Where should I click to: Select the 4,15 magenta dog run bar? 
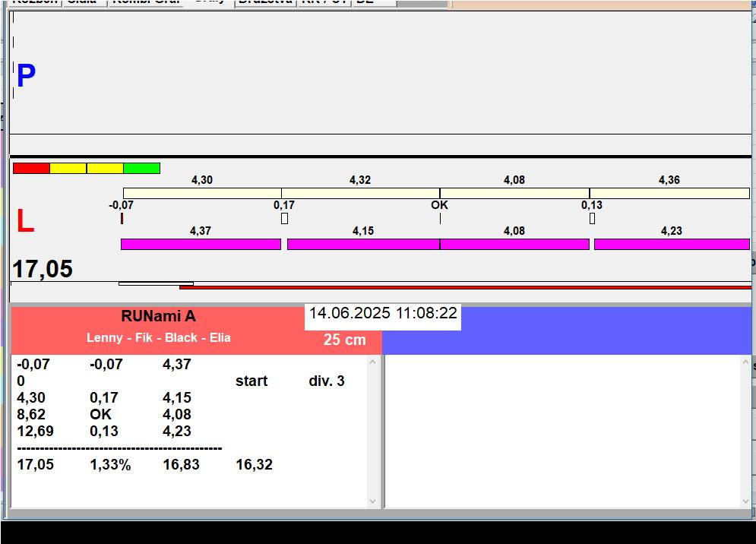(363, 244)
